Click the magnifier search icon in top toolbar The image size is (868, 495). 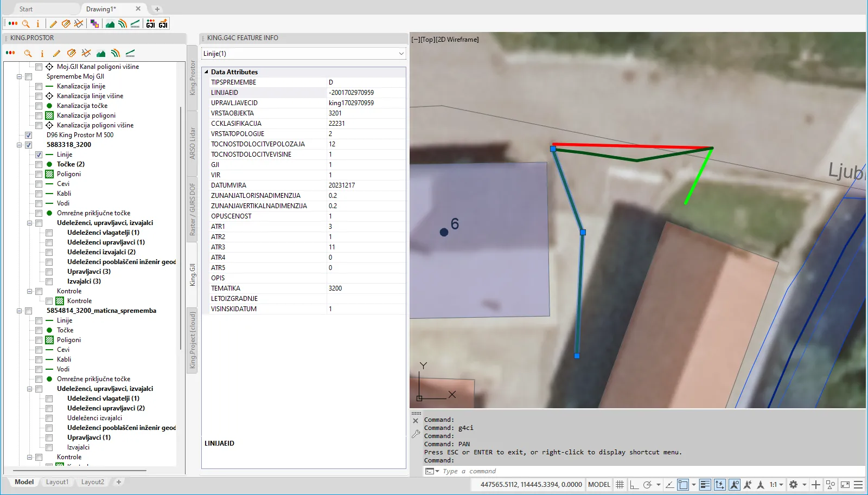coord(25,24)
